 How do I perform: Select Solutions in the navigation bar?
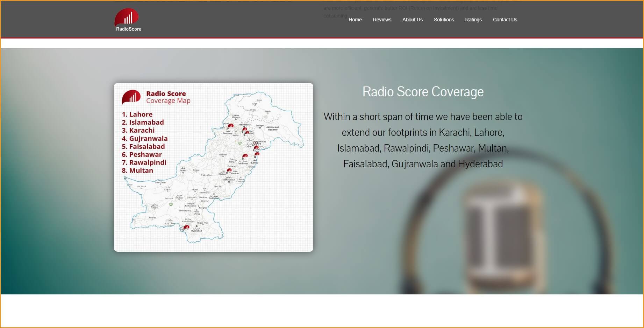pos(444,20)
